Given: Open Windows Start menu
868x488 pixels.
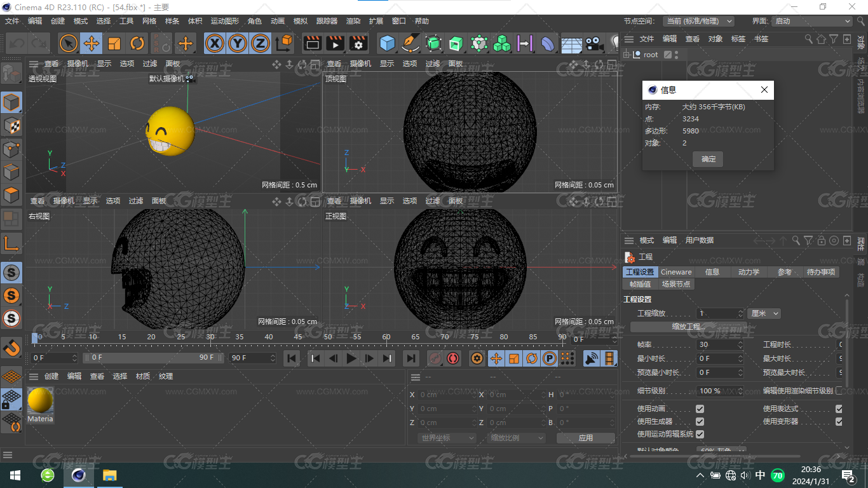Looking at the screenshot, I should tap(15, 475).
